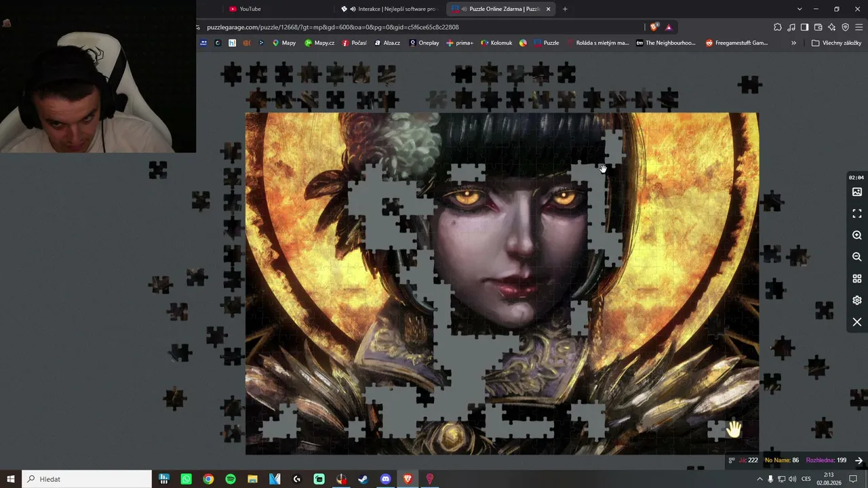868x488 pixels.
Task: Open Discord from the taskbar
Action: (x=385, y=479)
